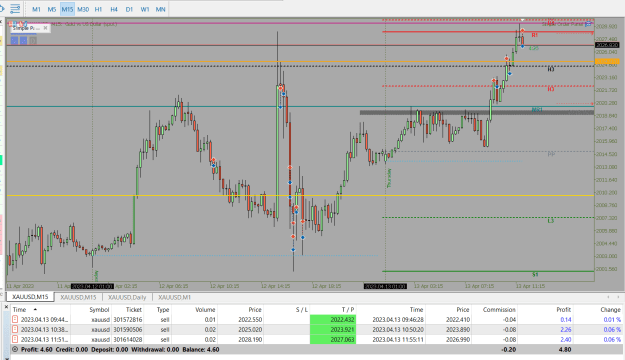
Task: Sort history by Volume column
Action: [205, 309]
